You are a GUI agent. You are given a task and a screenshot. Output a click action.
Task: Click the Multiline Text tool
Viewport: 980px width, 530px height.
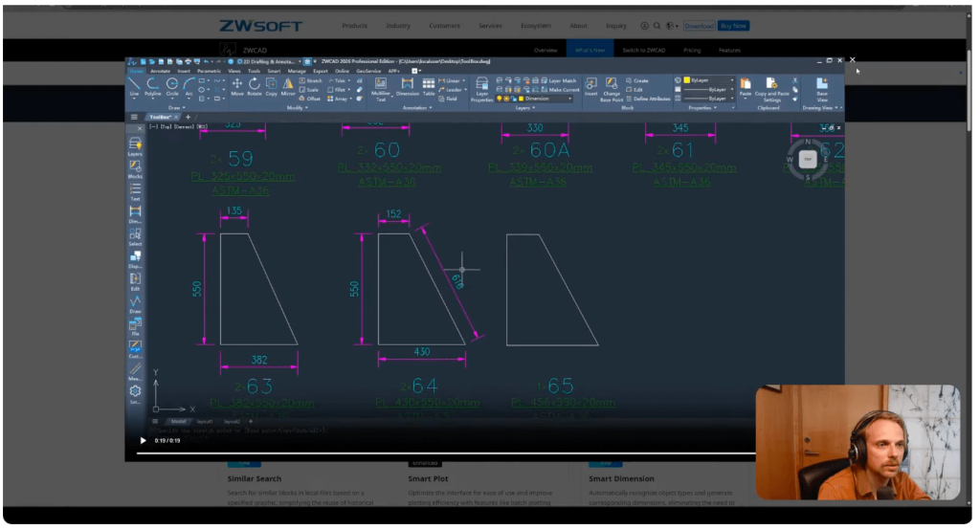pyautogui.click(x=381, y=88)
